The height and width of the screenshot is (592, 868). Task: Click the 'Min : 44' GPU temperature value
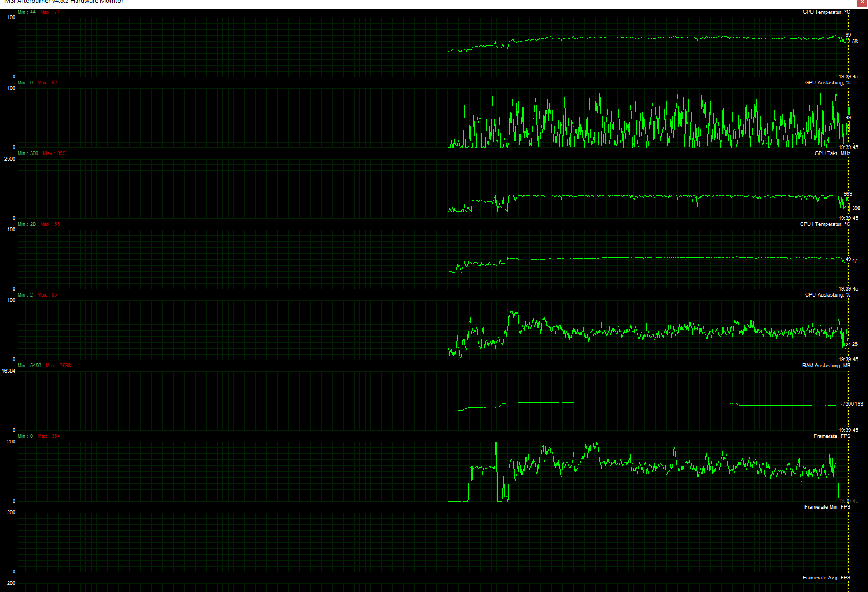point(26,12)
